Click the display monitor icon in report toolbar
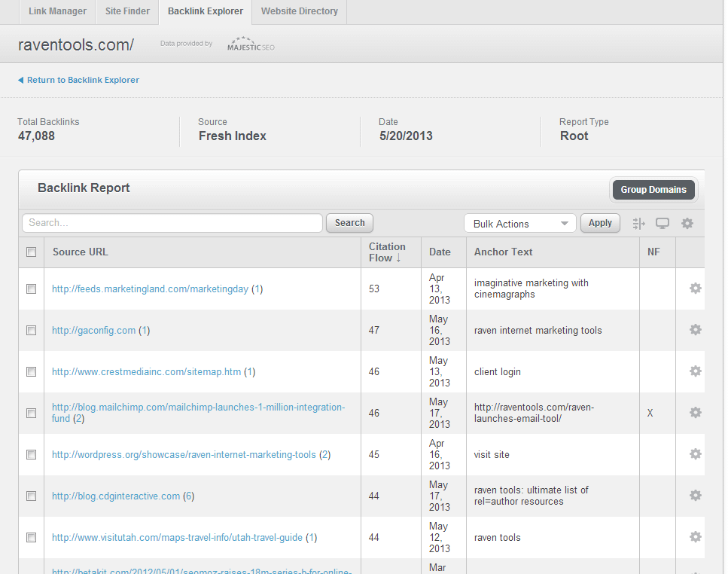The width and height of the screenshot is (728, 574). [663, 224]
